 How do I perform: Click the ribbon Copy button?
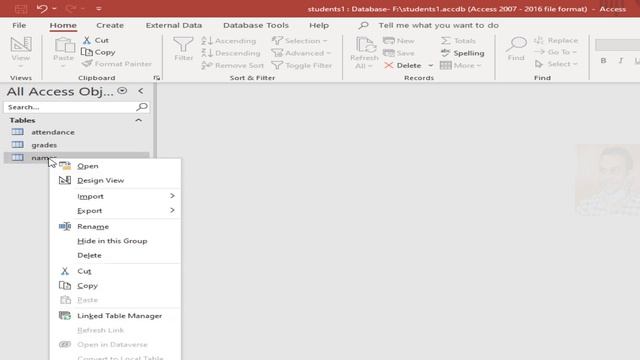[x=98, y=52]
